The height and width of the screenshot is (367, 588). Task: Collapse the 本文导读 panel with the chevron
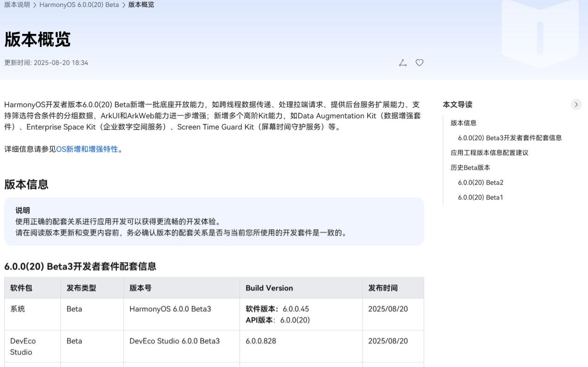click(x=576, y=104)
